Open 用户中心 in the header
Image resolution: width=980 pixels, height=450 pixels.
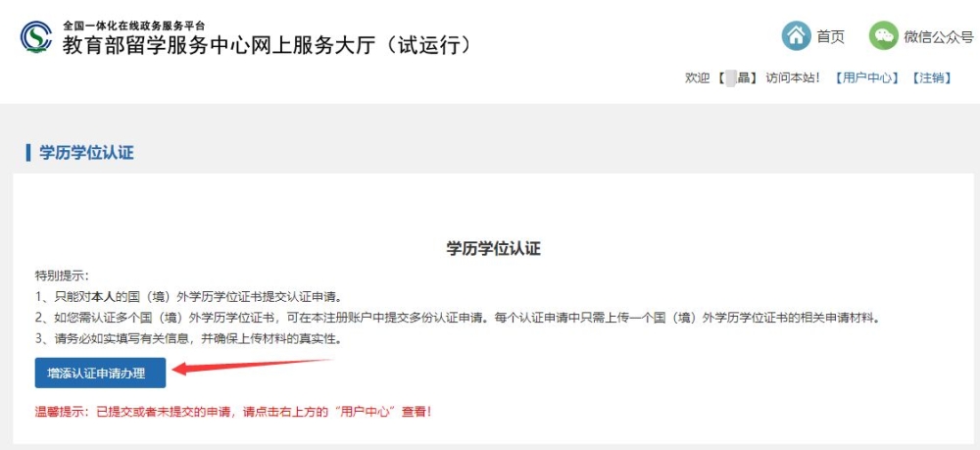(867, 78)
